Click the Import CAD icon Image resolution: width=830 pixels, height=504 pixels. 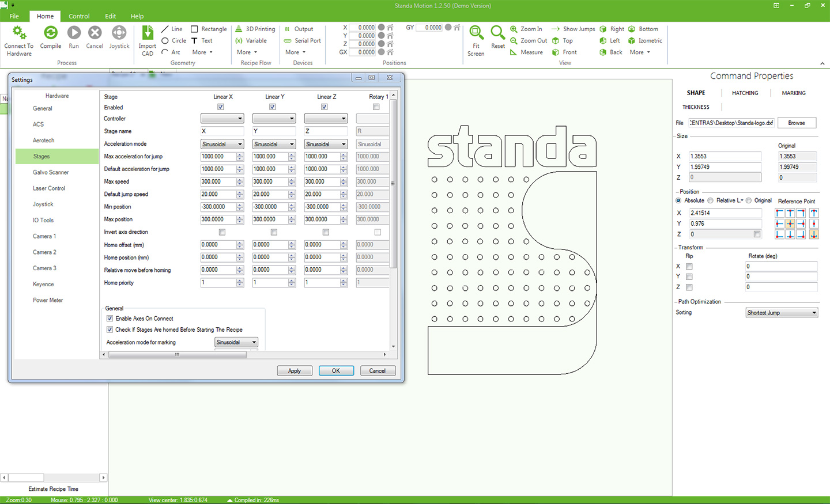148,33
